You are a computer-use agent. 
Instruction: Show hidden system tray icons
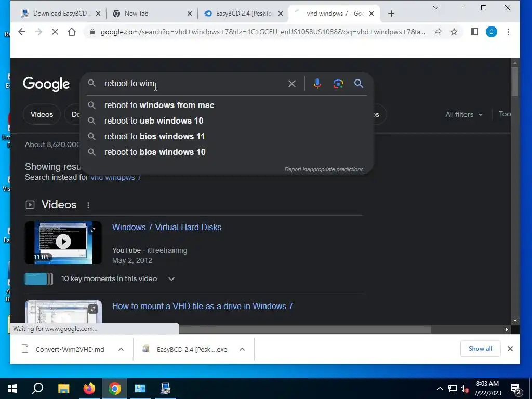(x=440, y=389)
